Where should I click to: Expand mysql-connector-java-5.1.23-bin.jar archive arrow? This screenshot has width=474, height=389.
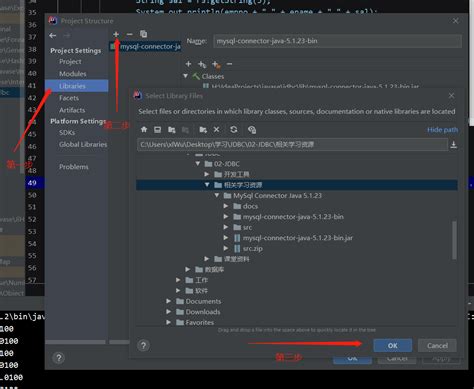pos(226,238)
